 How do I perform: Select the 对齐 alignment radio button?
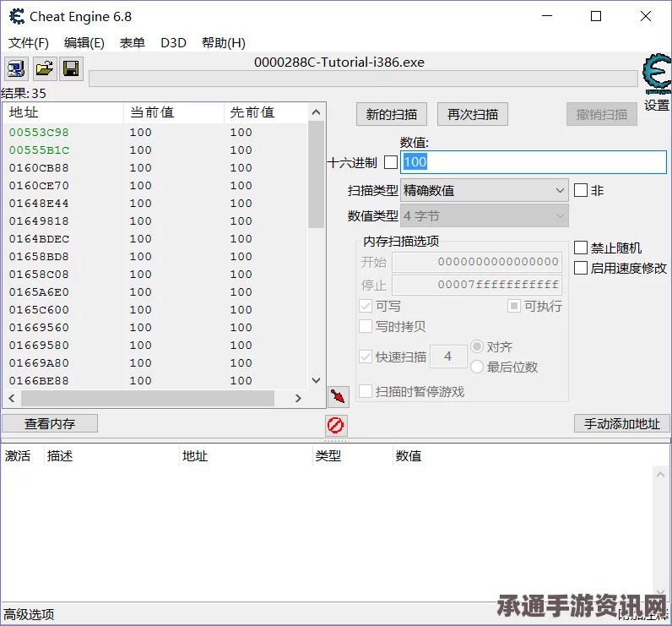(477, 346)
